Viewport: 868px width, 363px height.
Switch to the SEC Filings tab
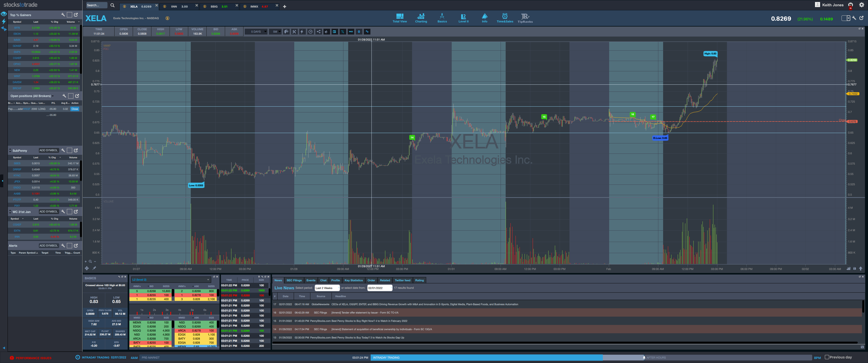coord(294,280)
